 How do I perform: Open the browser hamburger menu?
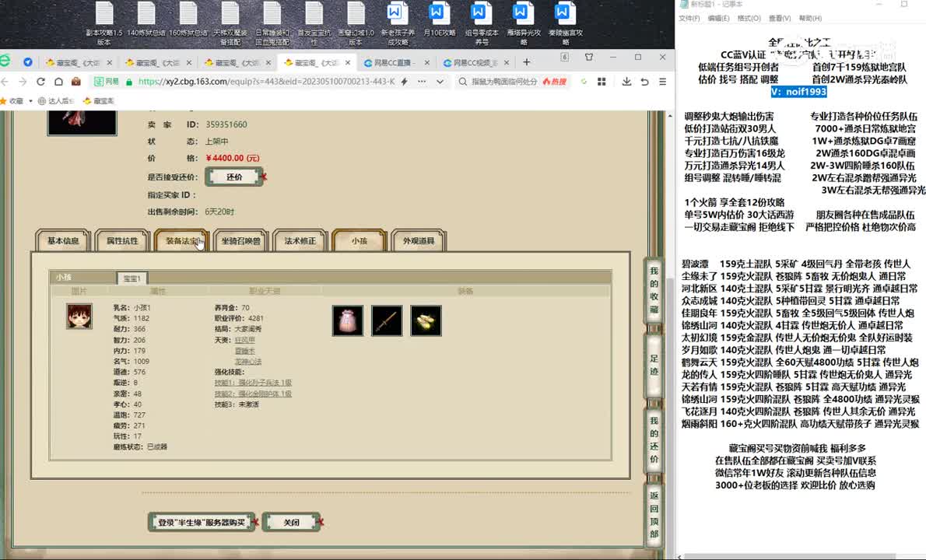tap(663, 82)
